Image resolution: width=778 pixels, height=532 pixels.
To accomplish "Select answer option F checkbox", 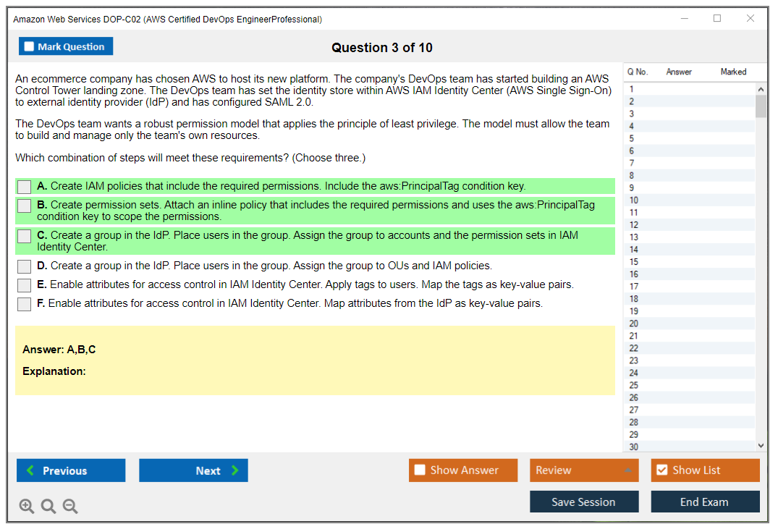I will [x=25, y=304].
